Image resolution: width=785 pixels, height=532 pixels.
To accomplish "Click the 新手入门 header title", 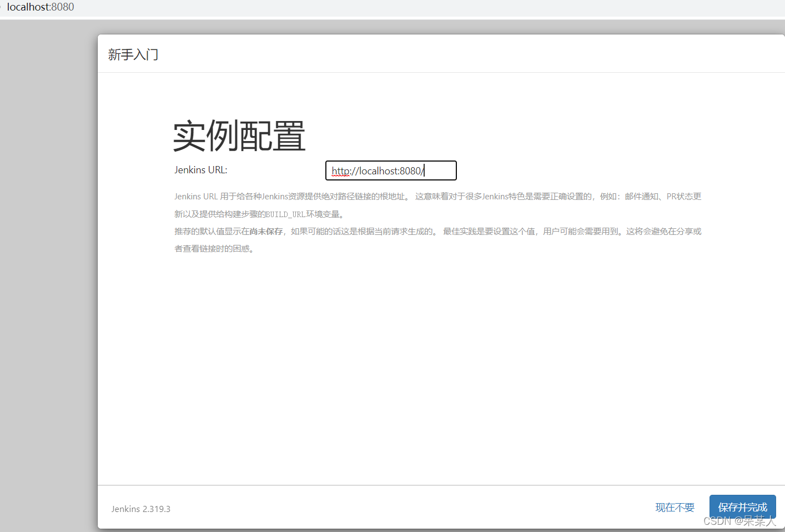I will pyautogui.click(x=133, y=54).
